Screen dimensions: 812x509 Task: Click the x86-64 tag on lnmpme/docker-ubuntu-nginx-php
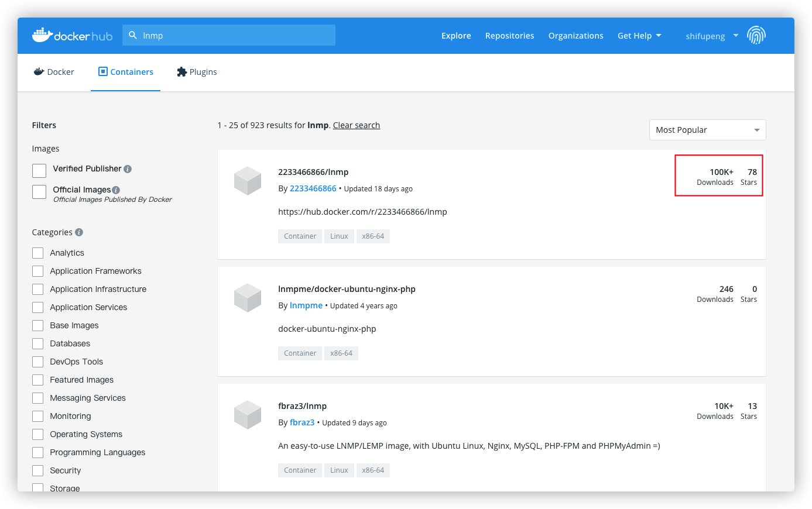[x=341, y=353]
